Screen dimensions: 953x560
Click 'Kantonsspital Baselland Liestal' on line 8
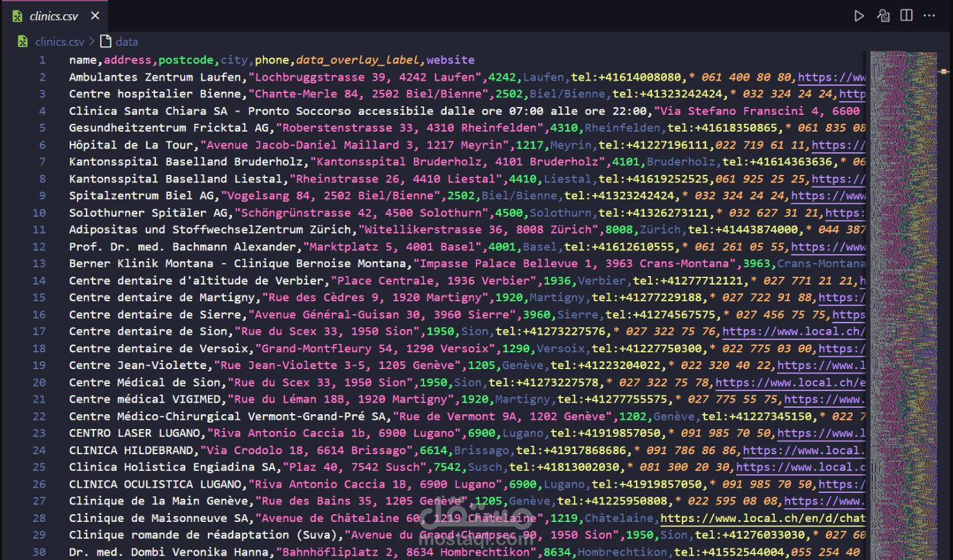(176, 179)
